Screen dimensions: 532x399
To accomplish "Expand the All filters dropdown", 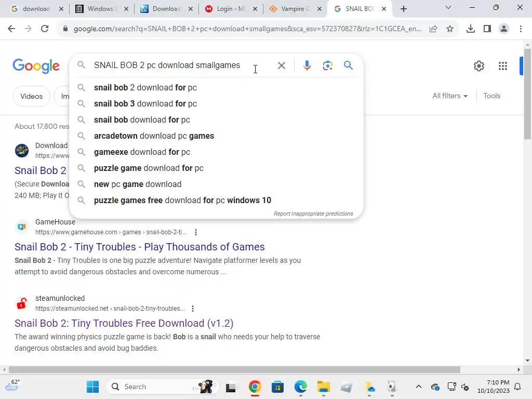I will tap(450, 96).
